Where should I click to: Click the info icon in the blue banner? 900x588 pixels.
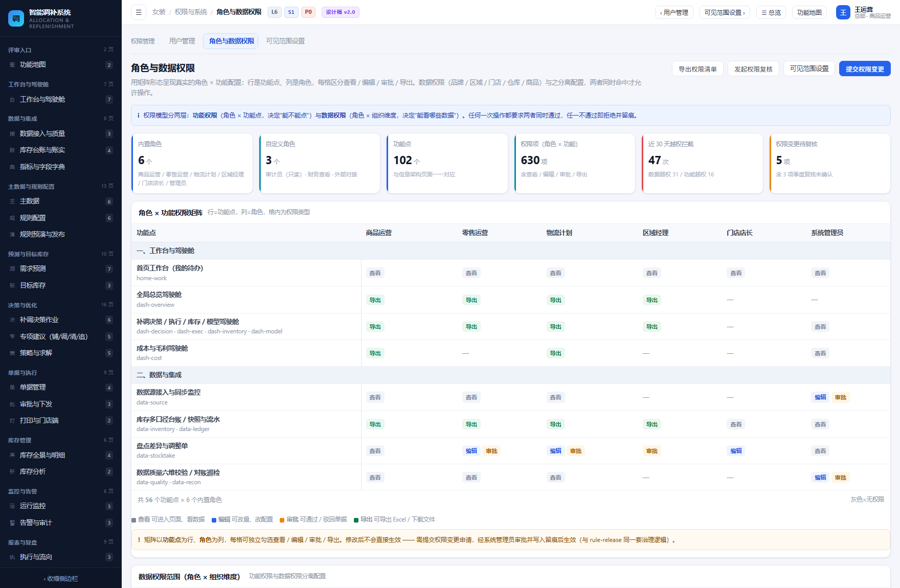[138, 116]
